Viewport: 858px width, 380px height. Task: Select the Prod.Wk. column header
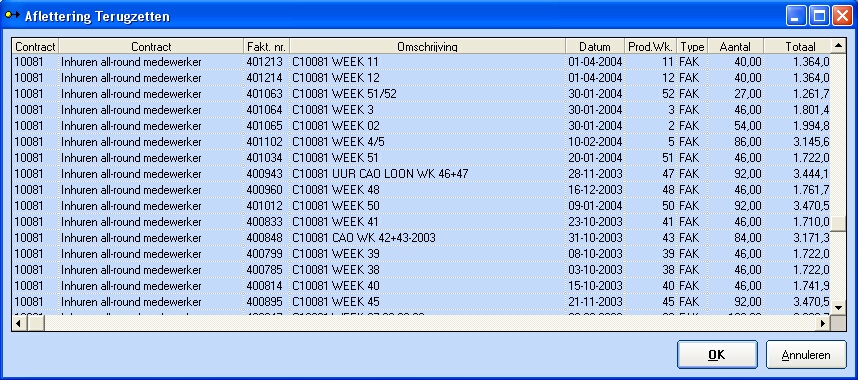651,47
